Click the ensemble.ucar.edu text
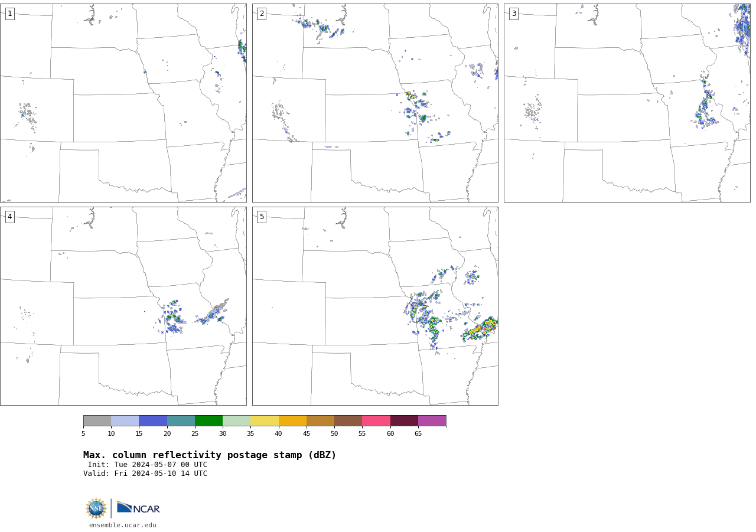This screenshot has height=532, width=756. pos(123,525)
